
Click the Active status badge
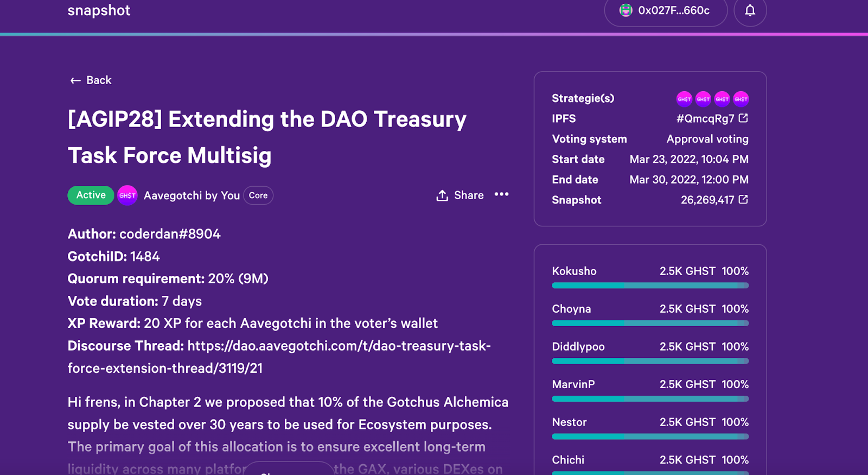(91, 195)
